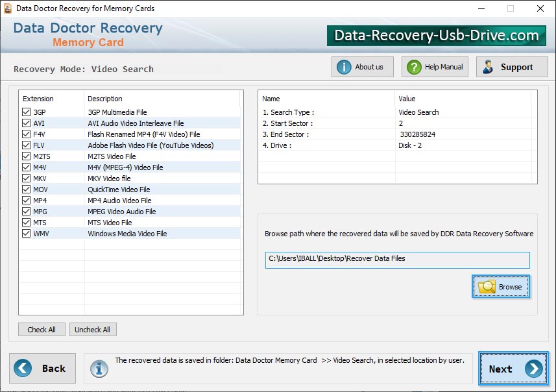Image resolution: width=556 pixels, height=392 pixels.
Task: Click the blue info icon on About us
Action: click(344, 67)
